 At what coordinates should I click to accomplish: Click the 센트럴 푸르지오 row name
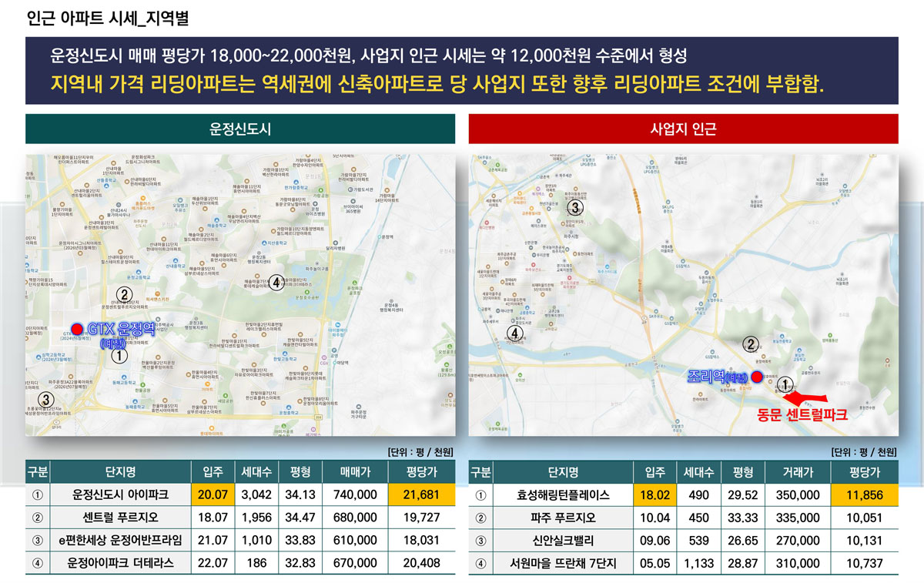coord(119,518)
